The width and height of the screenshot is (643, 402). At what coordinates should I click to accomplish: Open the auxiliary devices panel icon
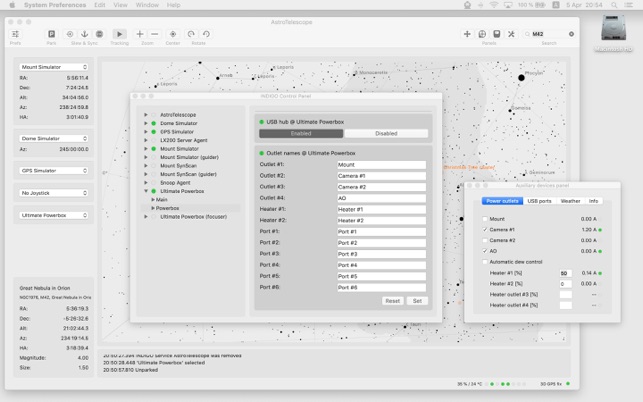[497, 34]
